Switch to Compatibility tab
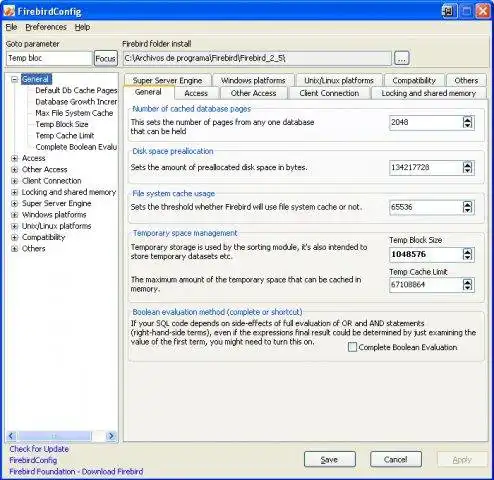The image size is (494, 480). 414,80
